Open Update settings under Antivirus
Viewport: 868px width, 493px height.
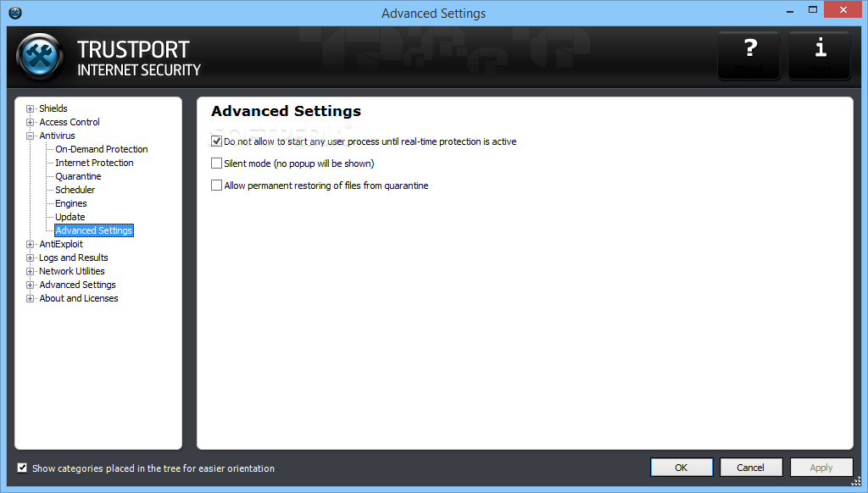click(70, 217)
